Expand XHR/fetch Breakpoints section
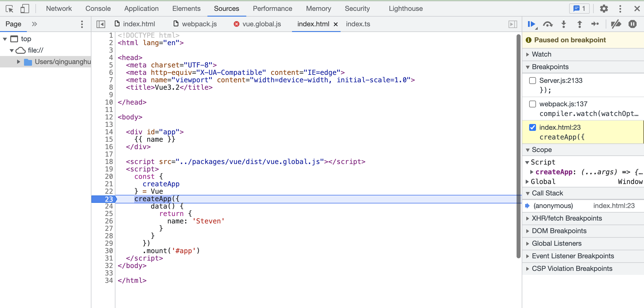 528,218
